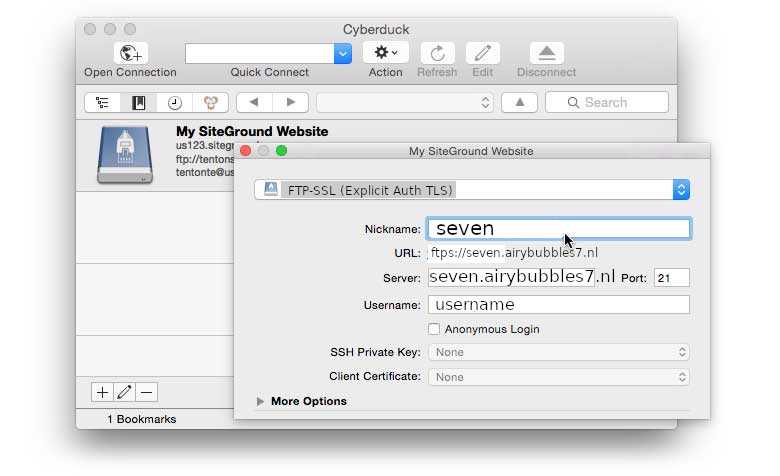This screenshot has width=780, height=476.
Task: Click the Quick Connect text field
Action: (x=260, y=54)
